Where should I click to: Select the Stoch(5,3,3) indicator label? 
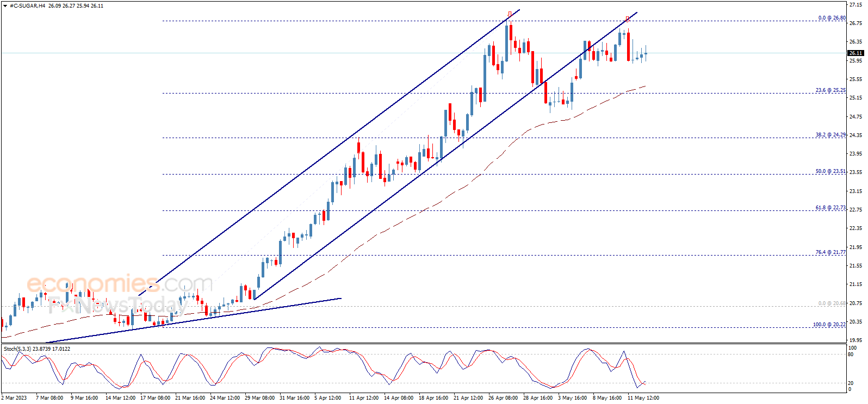pos(17,349)
